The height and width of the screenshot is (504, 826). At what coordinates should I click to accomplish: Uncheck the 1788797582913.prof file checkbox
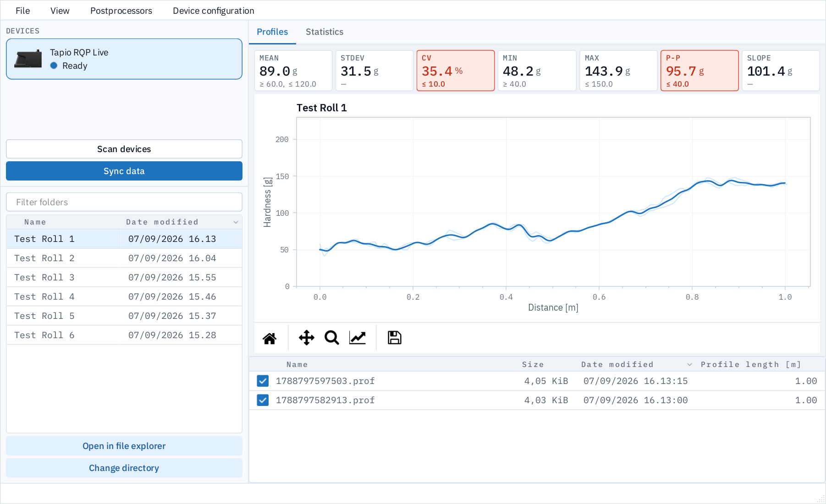[263, 400]
